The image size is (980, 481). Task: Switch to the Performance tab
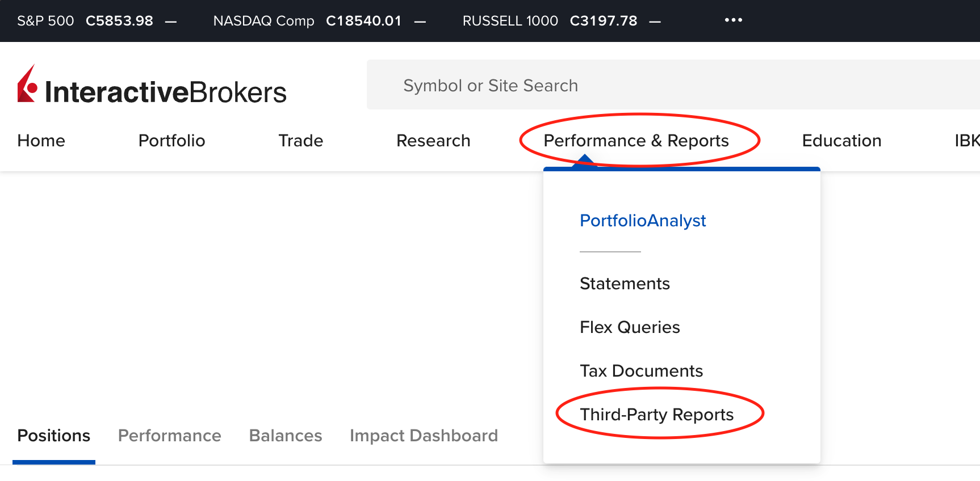click(170, 436)
